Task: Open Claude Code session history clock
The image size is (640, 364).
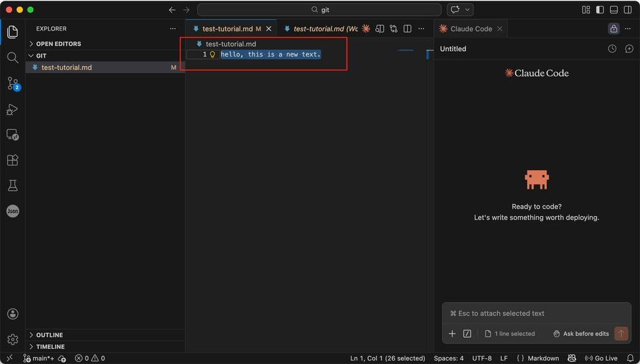Action: (612, 49)
